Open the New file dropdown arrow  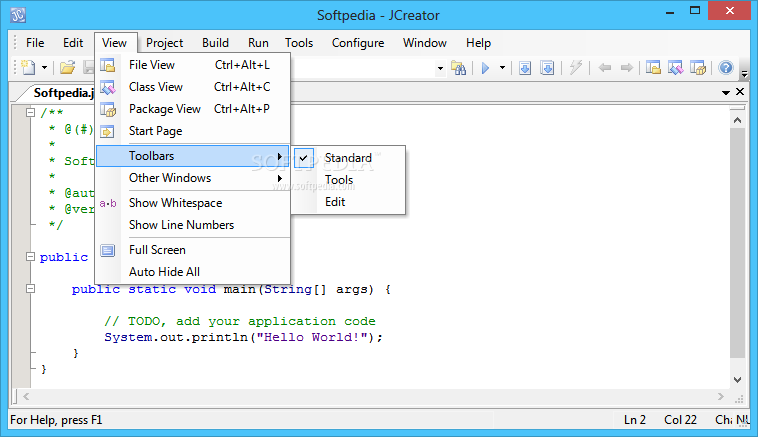coord(44,68)
